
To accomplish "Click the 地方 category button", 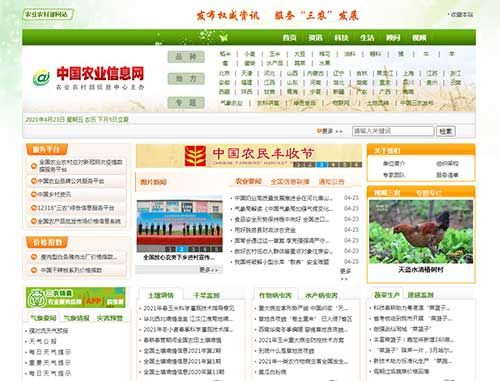I will pos(186,79).
